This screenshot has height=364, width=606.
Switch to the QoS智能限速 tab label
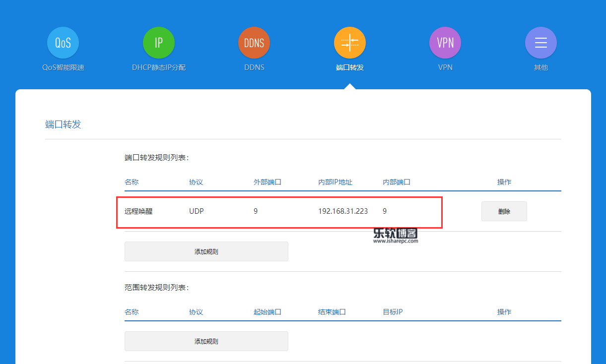(x=63, y=67)
